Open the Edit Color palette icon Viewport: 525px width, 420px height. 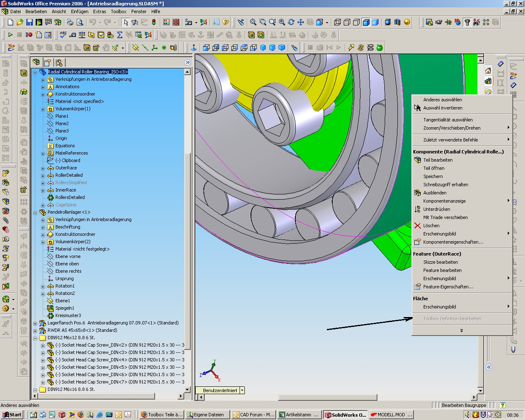(166, 22)
